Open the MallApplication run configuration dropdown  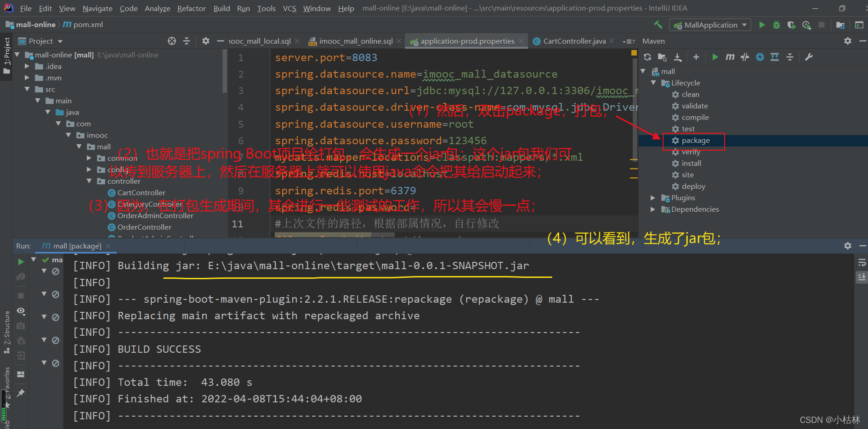[710, 25]
